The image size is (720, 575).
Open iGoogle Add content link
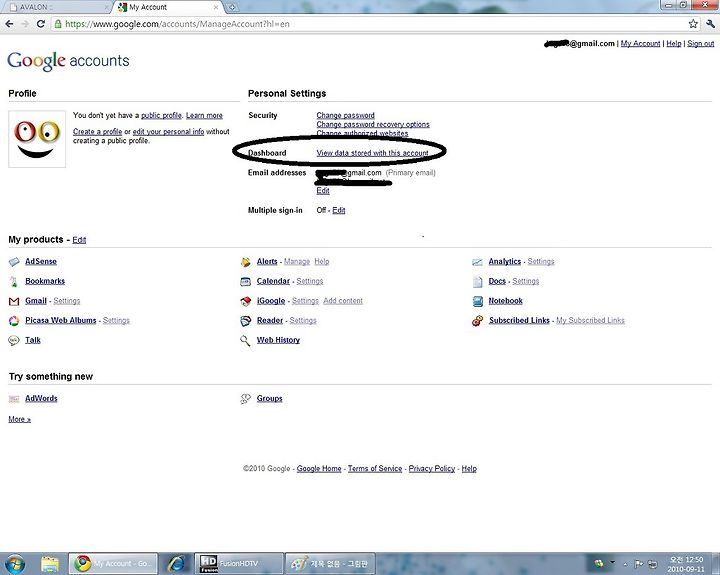[x=343, y=301]
